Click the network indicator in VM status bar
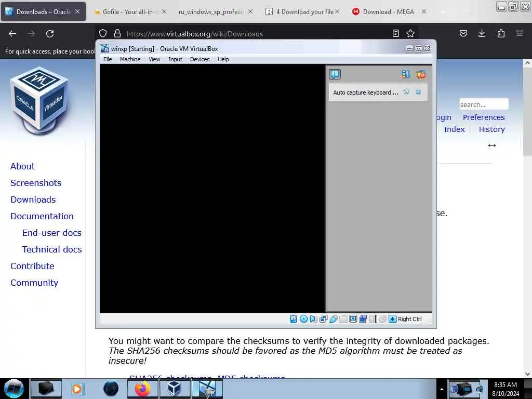This screenshot has height=399, width=532. (x=323, y=319)
